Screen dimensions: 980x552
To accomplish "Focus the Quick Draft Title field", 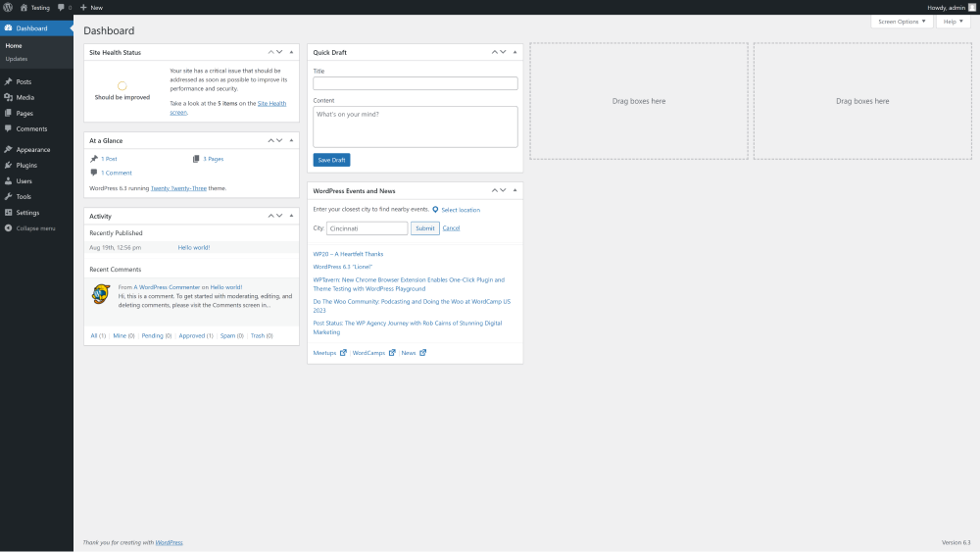I will [x=415, y=83].
